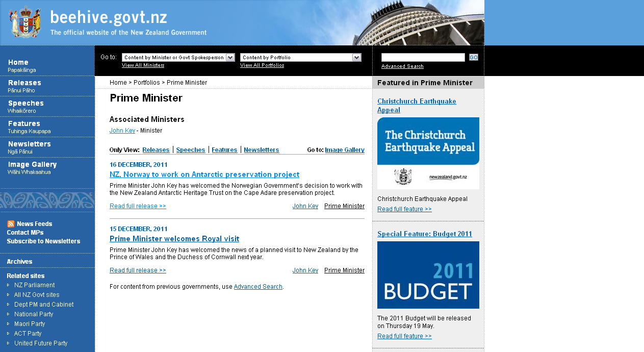Open United Future Party related site
The image size is (644, 352).
(41, 343)
